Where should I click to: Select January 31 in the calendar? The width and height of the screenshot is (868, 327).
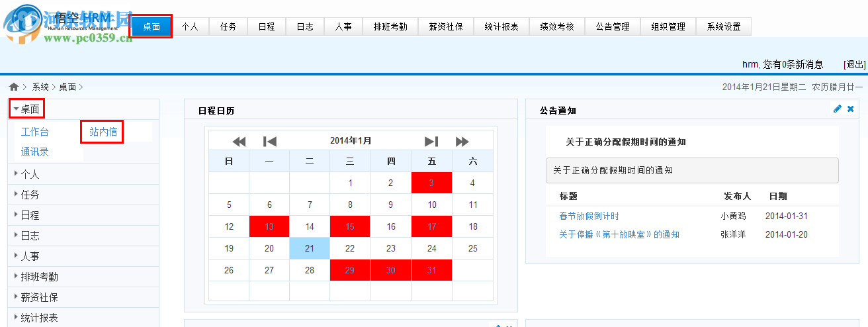(431, 270)
